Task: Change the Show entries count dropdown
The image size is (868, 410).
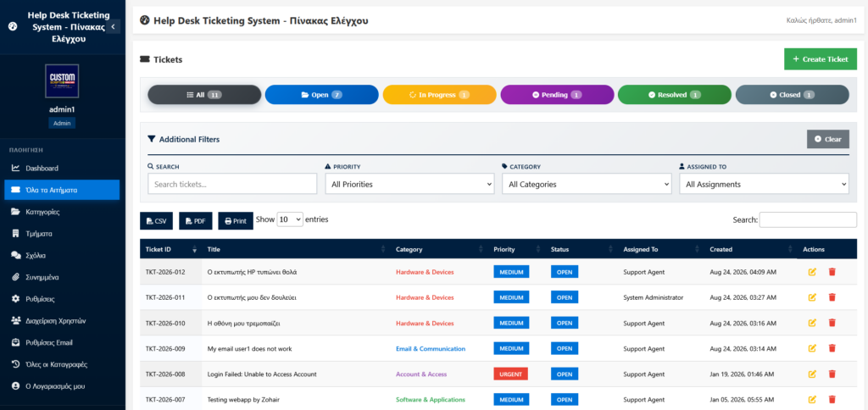Action: [x=290, y=219]
